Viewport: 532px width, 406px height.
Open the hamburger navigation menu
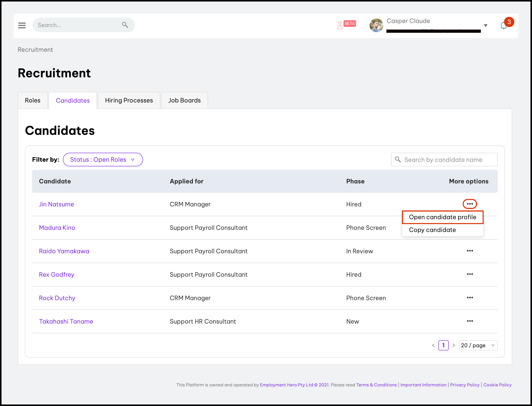[22, 25]
